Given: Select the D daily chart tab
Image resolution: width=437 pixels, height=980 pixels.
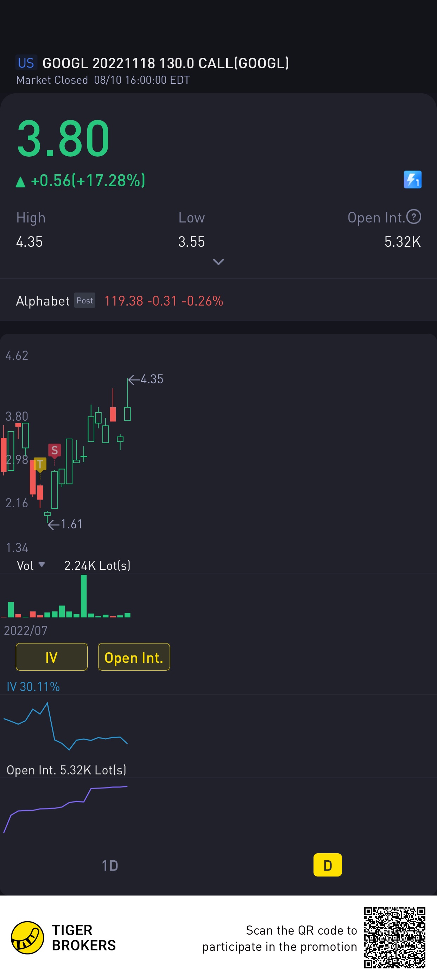Looking at the screenshot, I should 327,865.
